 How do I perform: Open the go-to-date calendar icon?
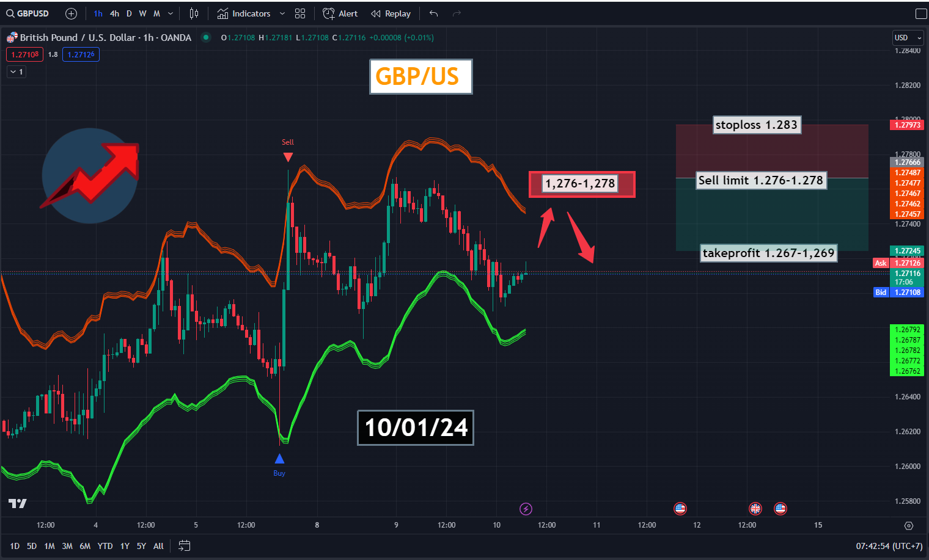[x=184, y=546]
